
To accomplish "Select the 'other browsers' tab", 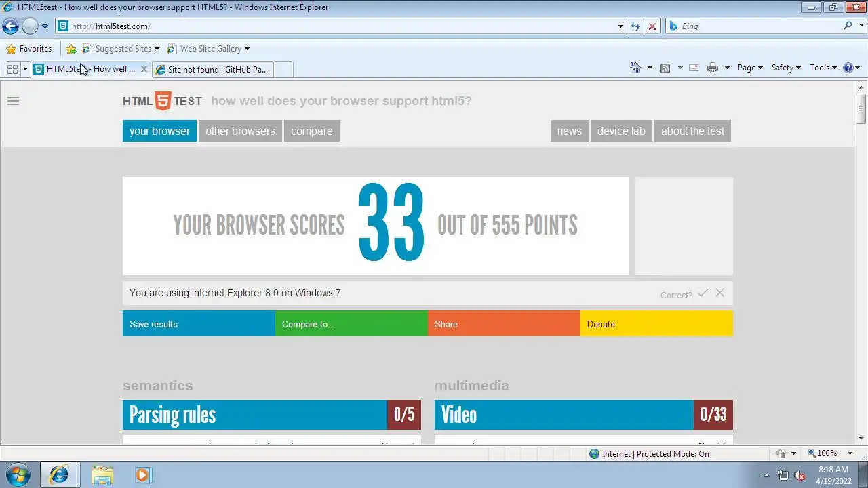I will point(240,131).
